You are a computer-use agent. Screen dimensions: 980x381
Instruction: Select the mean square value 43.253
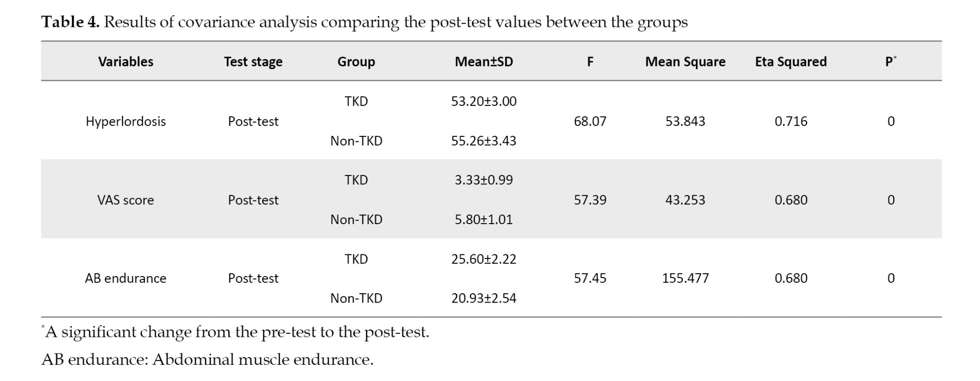click(x=685, y=200)
